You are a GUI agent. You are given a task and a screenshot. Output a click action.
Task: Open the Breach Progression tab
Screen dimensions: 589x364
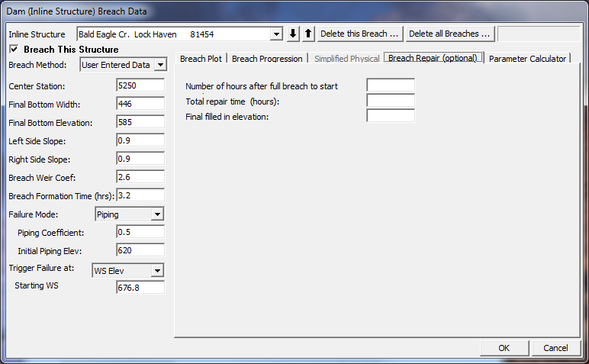click(x=267, y=59)
